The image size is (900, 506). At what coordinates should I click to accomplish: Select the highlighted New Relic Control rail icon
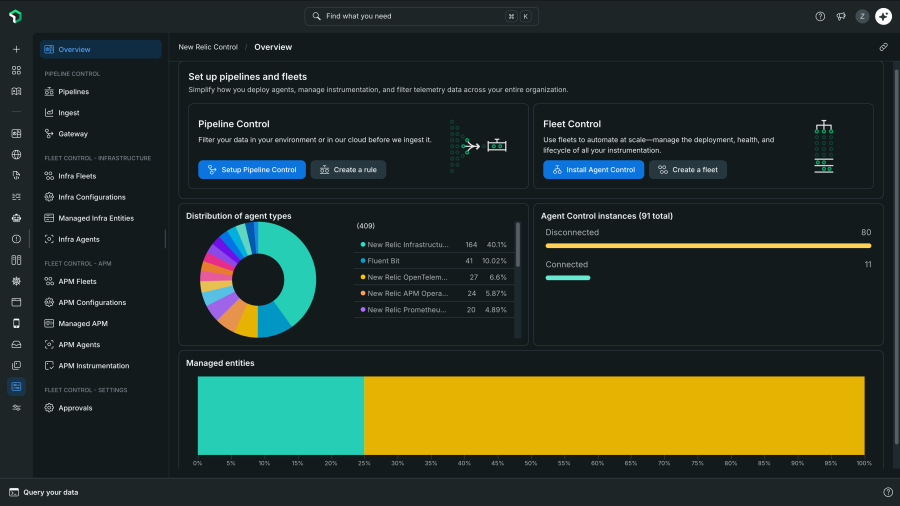tap(16, 386)
